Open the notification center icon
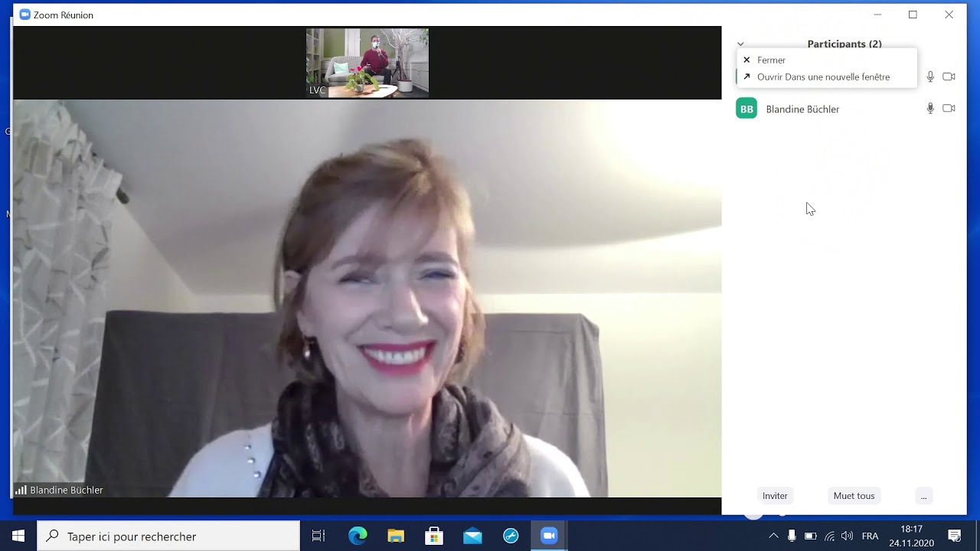The height and width of the screenshot is (551, 980). [x=955, y=536]
